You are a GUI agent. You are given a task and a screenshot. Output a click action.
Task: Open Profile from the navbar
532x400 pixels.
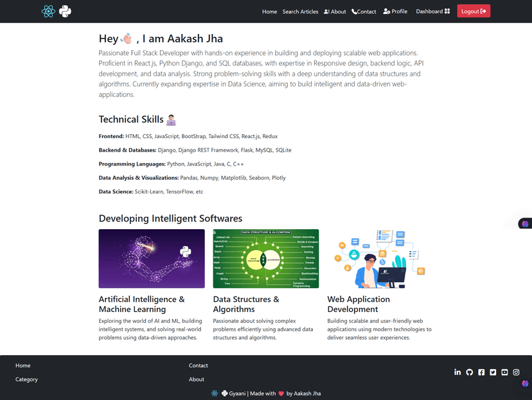pyautogui.click(x=395, y=12)
